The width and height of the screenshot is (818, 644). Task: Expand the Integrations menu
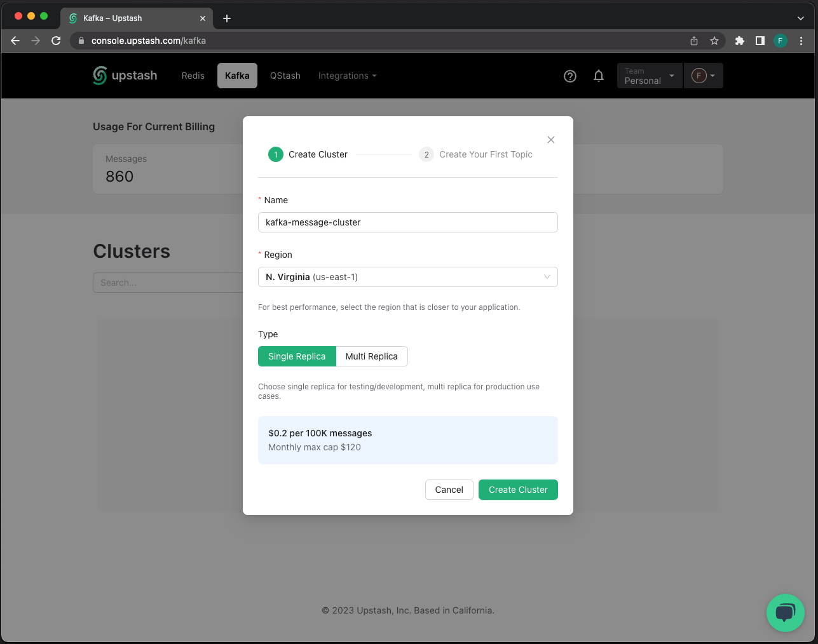[x=347, y=76]
